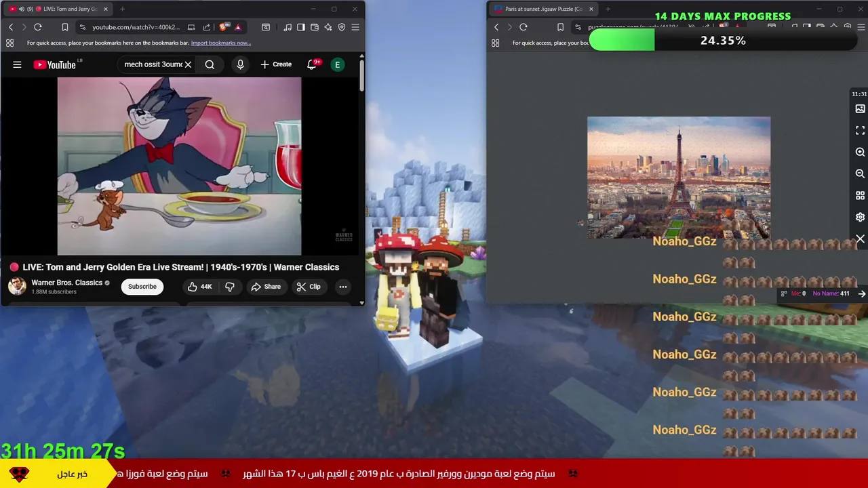The image size is (868, 488).
Task: Open the E account avatar menu
Action: (337, 64)
